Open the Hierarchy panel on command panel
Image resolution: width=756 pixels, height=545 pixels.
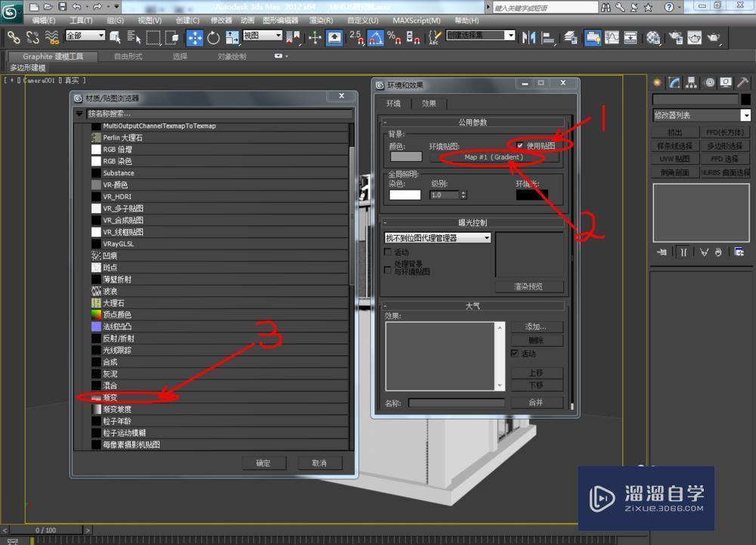690,82
